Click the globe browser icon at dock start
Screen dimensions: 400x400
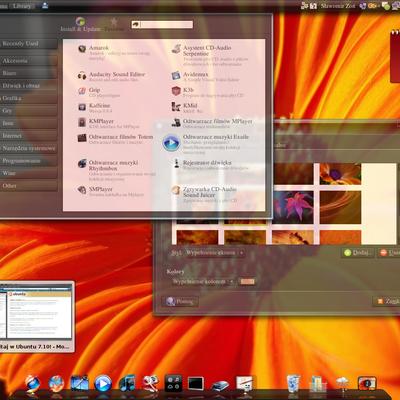pyautogui.click(x=32, y=383)
